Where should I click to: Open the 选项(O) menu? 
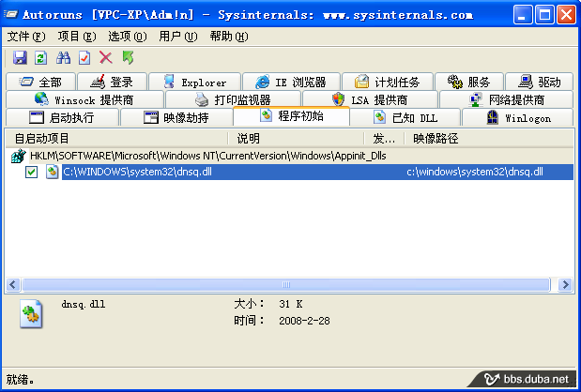click(x=128, y=37)
